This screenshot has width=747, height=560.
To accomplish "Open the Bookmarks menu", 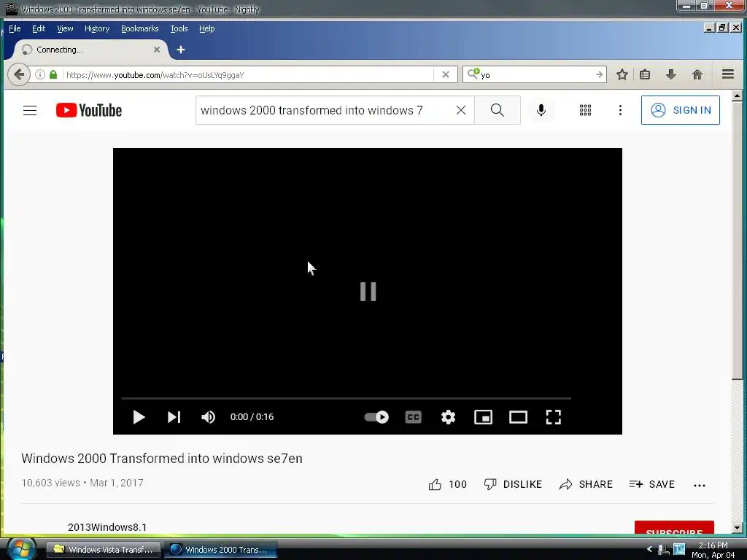I will [139, 28].
